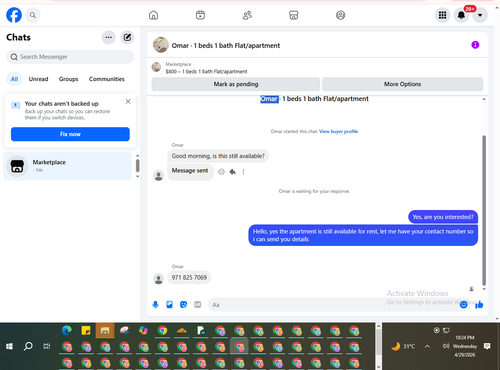
Task: Click the taskbar scroll down arrow
Action: pos(378,367)
